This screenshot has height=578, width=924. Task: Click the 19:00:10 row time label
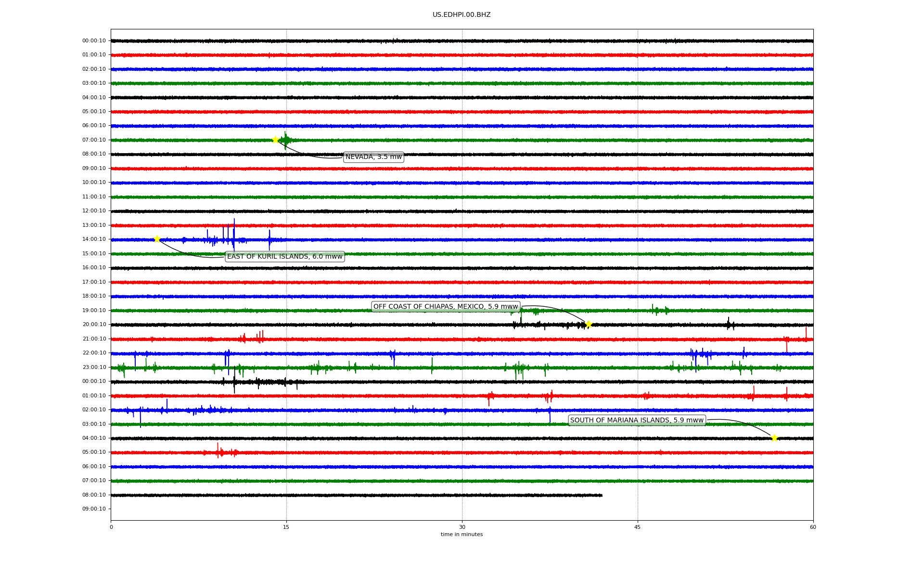coord(94,311)
